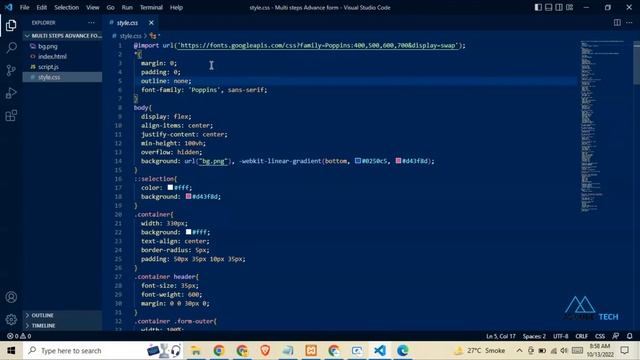Open the Manage gear icon

click(x=11, y=319)
